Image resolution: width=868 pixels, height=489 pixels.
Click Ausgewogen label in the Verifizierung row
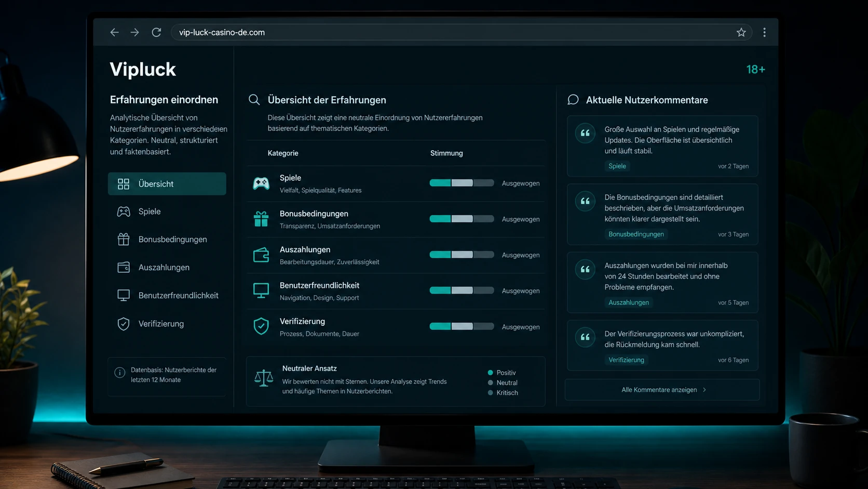[x=521, y=327]
